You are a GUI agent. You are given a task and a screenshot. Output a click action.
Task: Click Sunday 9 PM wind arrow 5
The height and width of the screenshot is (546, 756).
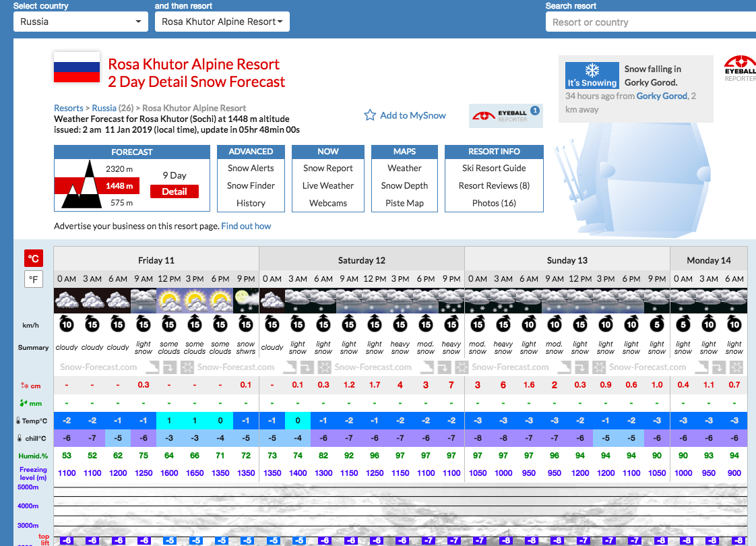657,324
